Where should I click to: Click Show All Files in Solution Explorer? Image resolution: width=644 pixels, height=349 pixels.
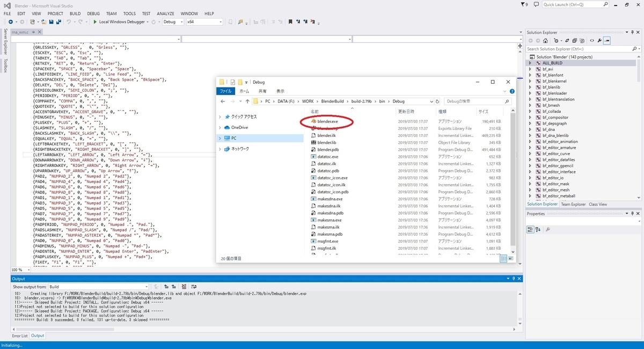click(x=583, y=40)
